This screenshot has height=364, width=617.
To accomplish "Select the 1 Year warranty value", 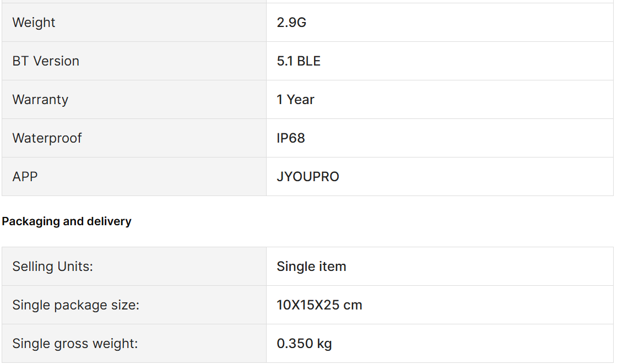I will (x=295, y=100).
